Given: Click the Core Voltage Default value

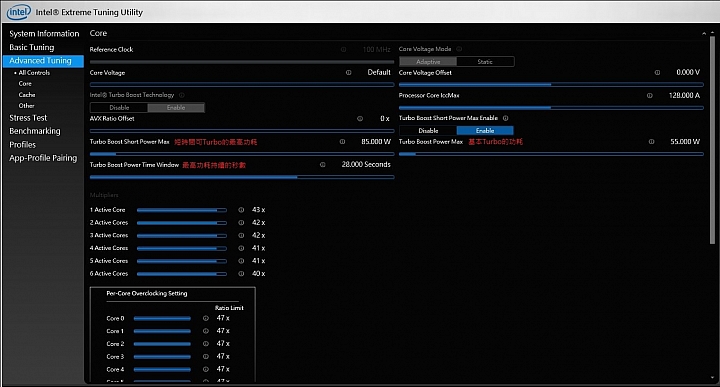Looking at the screenshot, I should (379, 73).
